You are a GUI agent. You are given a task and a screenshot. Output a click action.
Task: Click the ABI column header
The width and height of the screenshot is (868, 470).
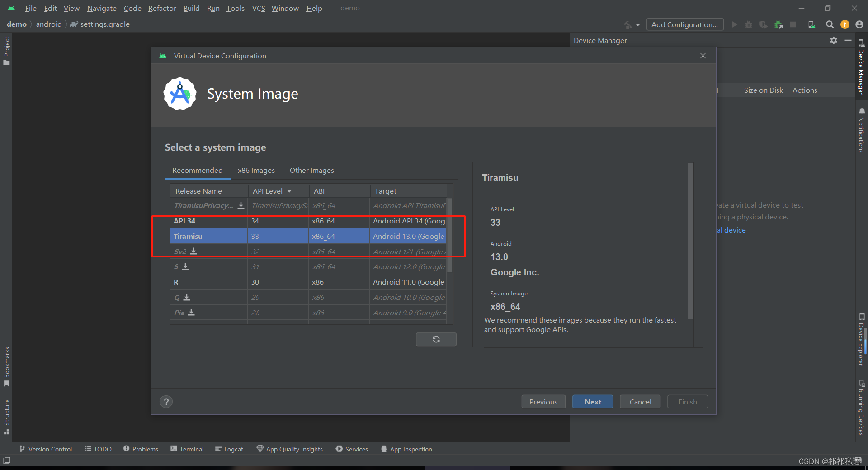click(x=339, y=191)
